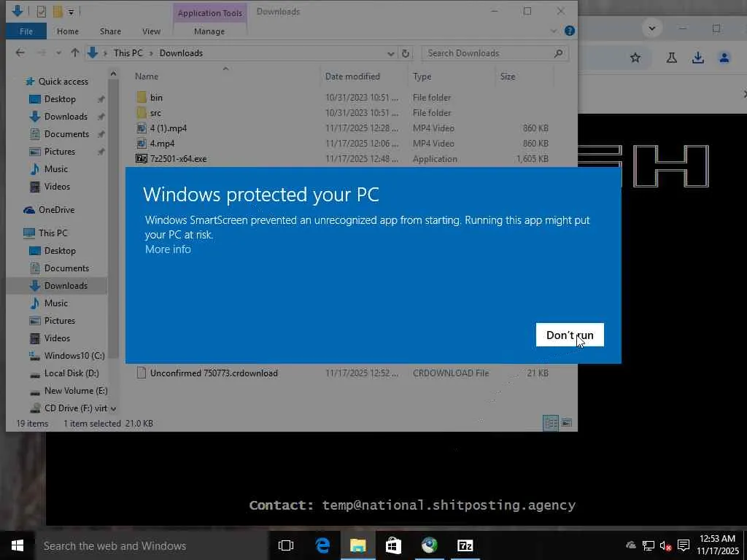The height and width of the screenshot is (560, 747).
Task: Select the 7z2501-x64.exe file
Action: pyautogui.click(x=178, y=158)
